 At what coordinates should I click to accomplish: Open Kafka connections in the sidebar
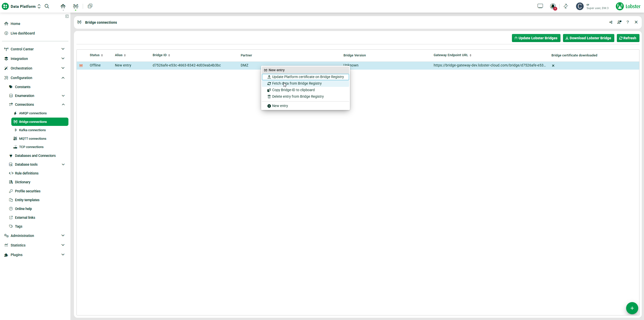pos(32,130)
